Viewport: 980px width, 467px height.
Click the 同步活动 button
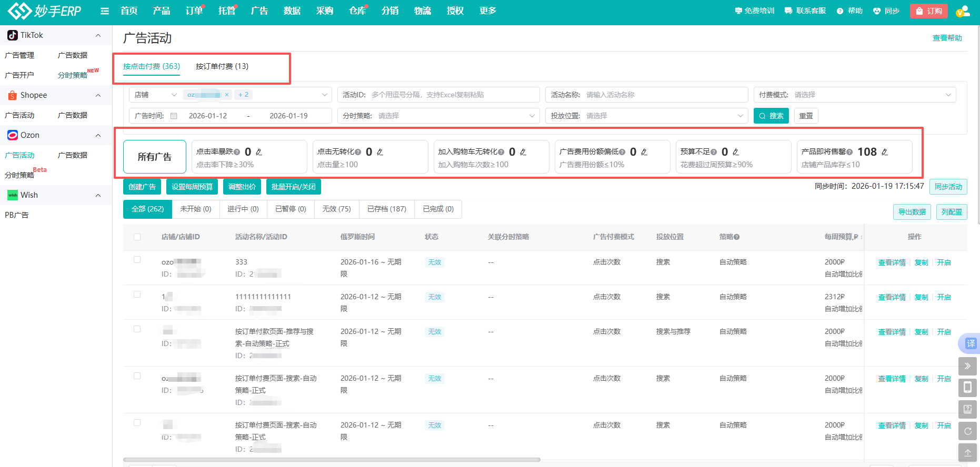click(948, 187)
